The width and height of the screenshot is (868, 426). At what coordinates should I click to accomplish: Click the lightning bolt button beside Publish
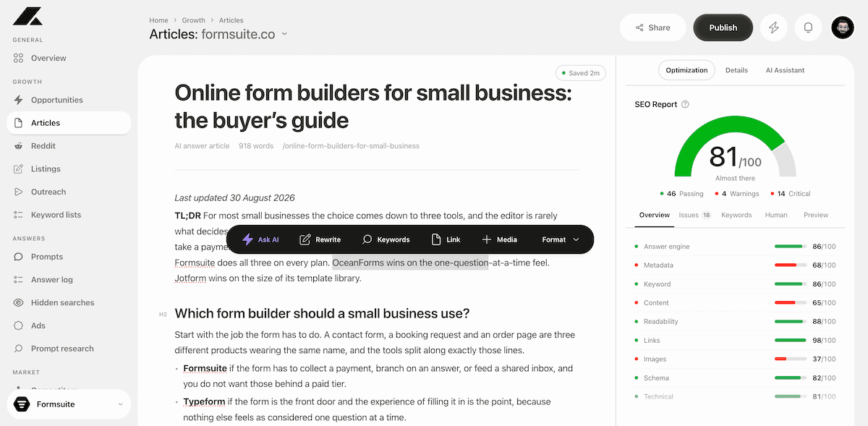click(774, 27)
